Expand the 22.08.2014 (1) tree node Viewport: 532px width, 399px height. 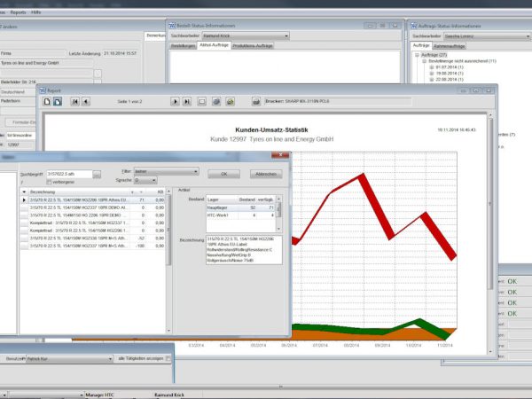point(432,80)
